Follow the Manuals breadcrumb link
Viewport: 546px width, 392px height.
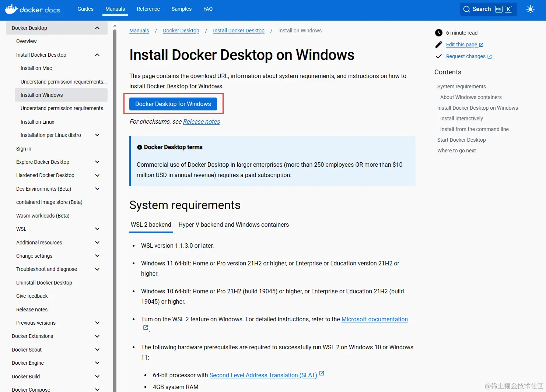pos(139,31)
